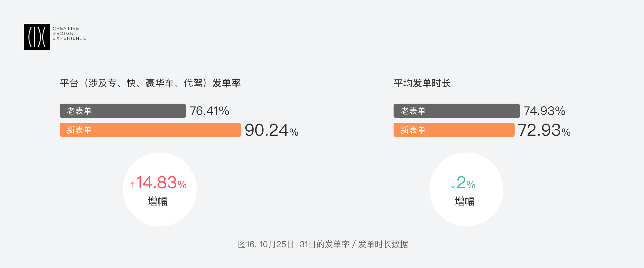644x268 pixels.
Task: Click the word CREATIVE beside the logo
Action: click(66, 29)
